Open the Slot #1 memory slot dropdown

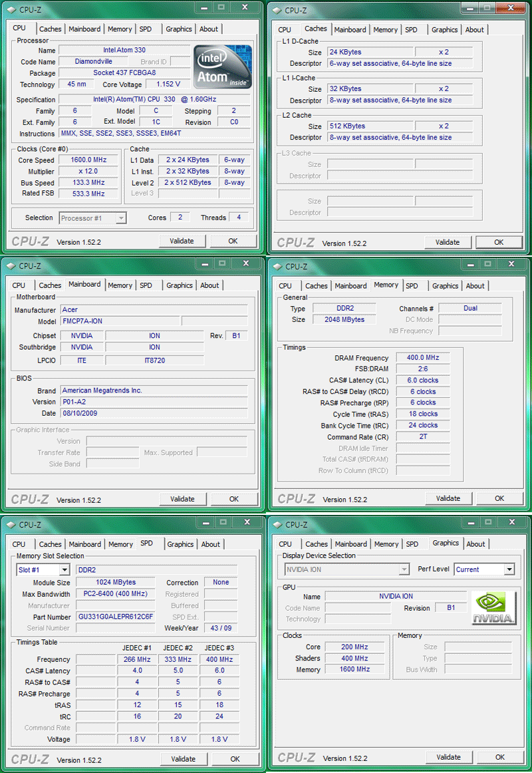[x=43, y=570]
